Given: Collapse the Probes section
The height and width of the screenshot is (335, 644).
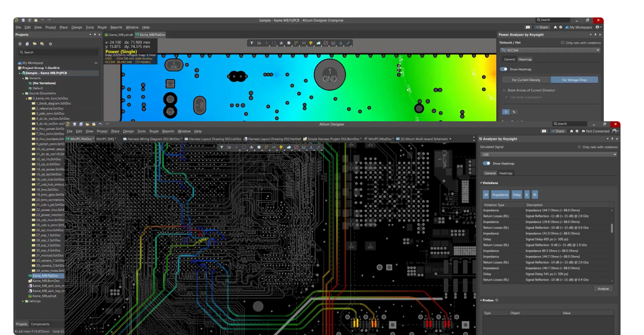Looking at the screenshot, I should pos(481,300).
